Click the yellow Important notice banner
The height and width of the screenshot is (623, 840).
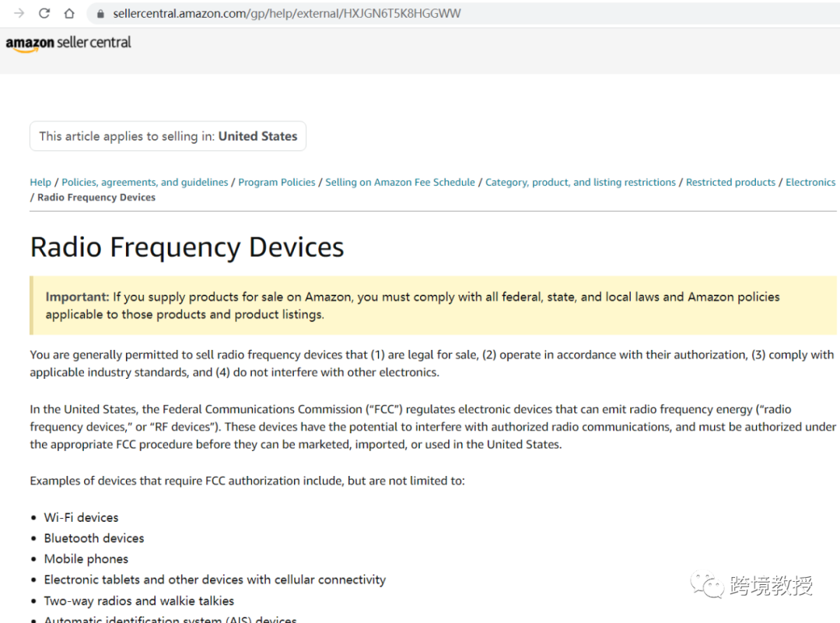[x=432, y=306]
